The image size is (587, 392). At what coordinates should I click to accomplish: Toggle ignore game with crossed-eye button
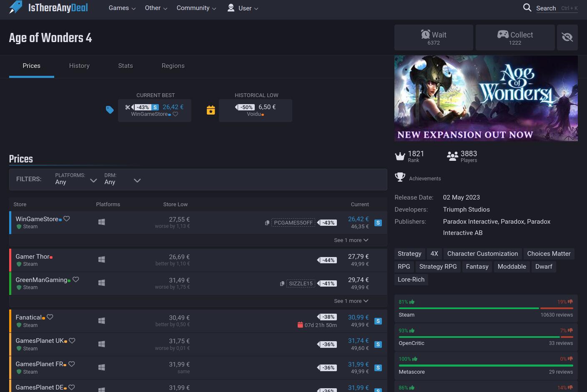pyautogui.click(x=567, y=37)
